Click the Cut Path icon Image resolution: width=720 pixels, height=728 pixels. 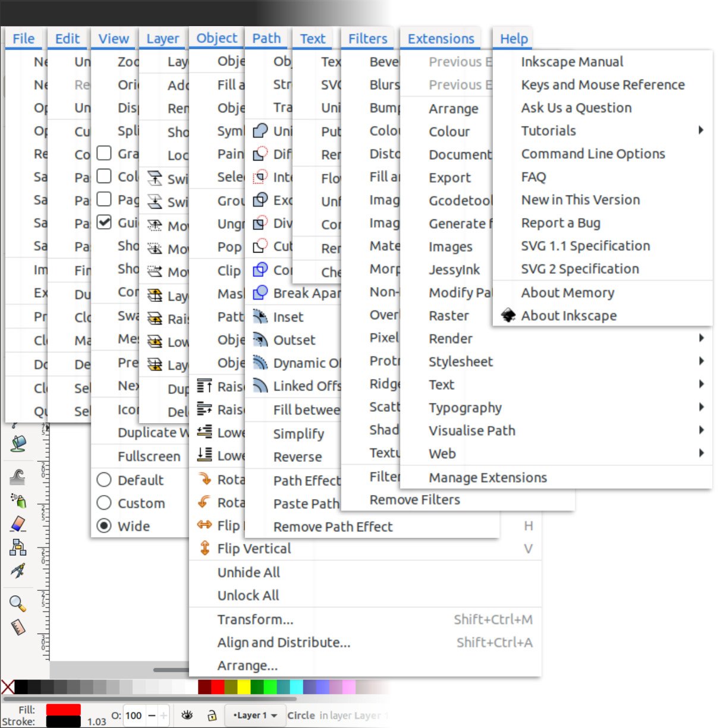point(260,247)
